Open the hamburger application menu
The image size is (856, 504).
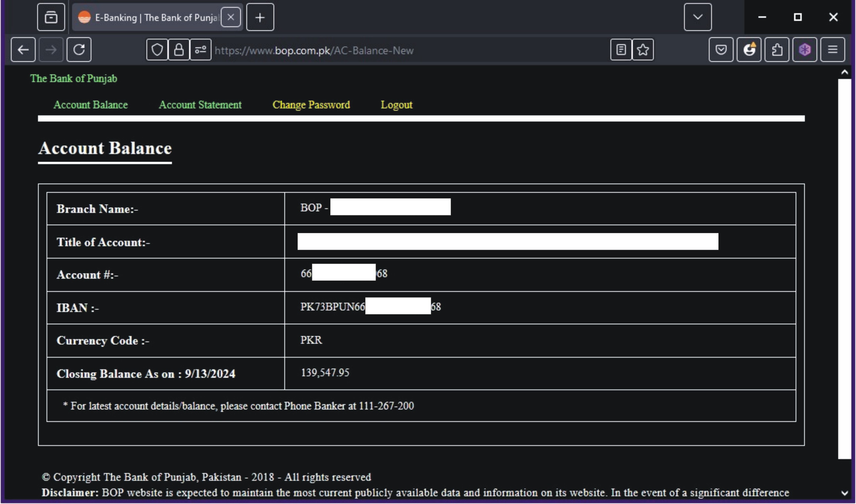832,50
